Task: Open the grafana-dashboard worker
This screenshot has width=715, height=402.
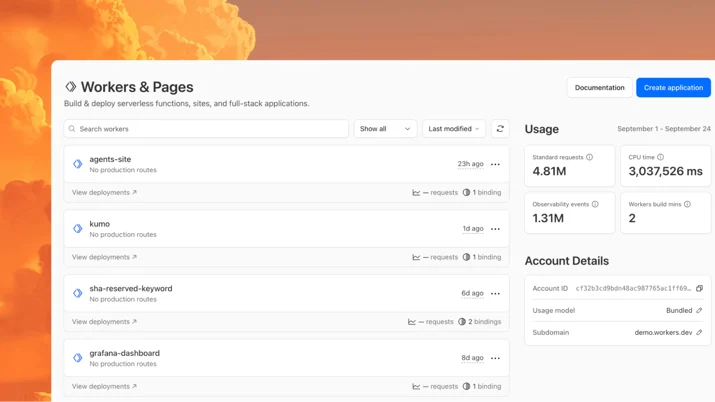Action: [124, 353]
